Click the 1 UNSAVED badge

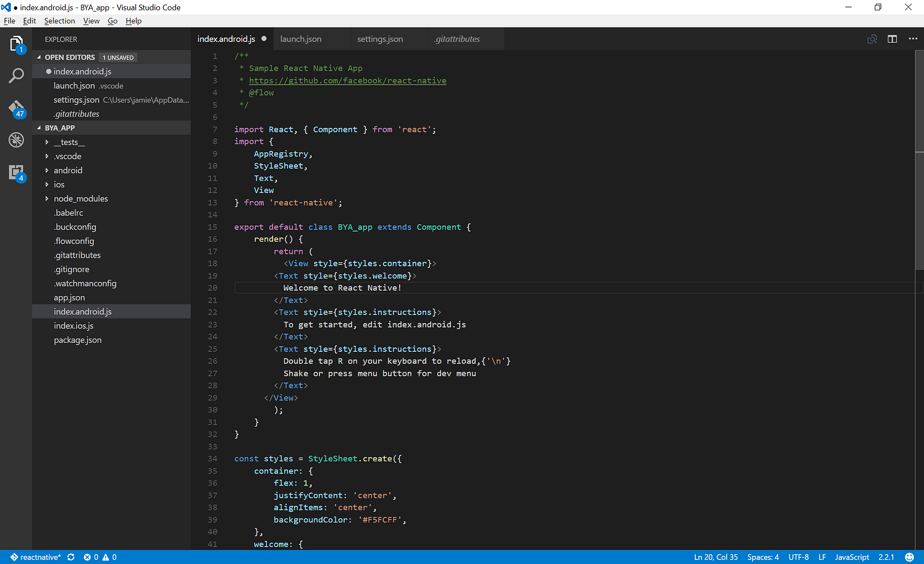[x=118, y=57]
